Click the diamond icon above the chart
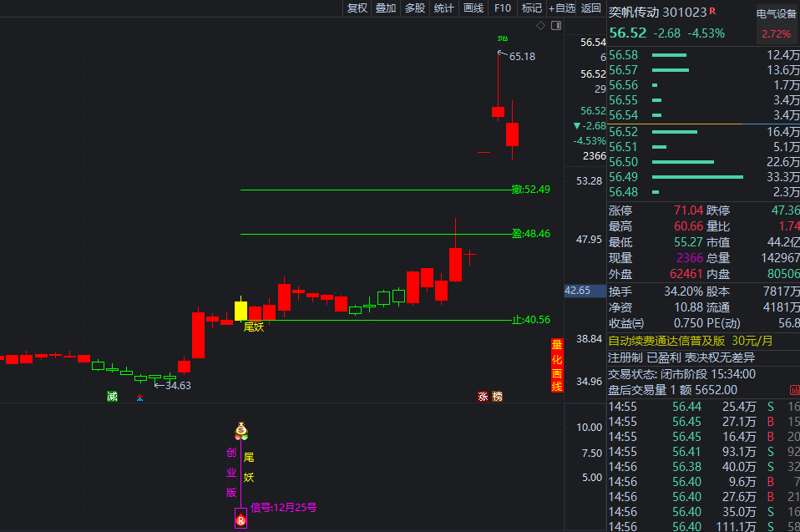This screenshot has width=800, height=532. tap(540, 26)
